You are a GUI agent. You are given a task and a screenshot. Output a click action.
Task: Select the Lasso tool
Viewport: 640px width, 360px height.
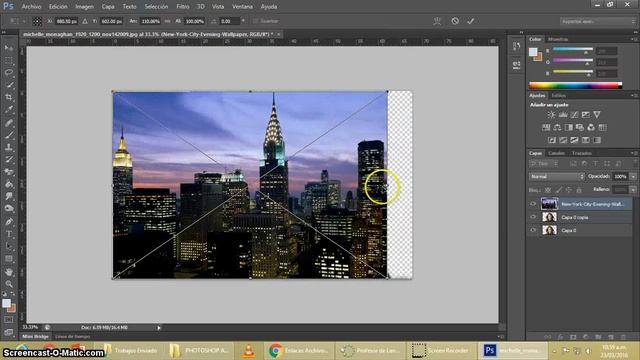[x=9, y=73]
